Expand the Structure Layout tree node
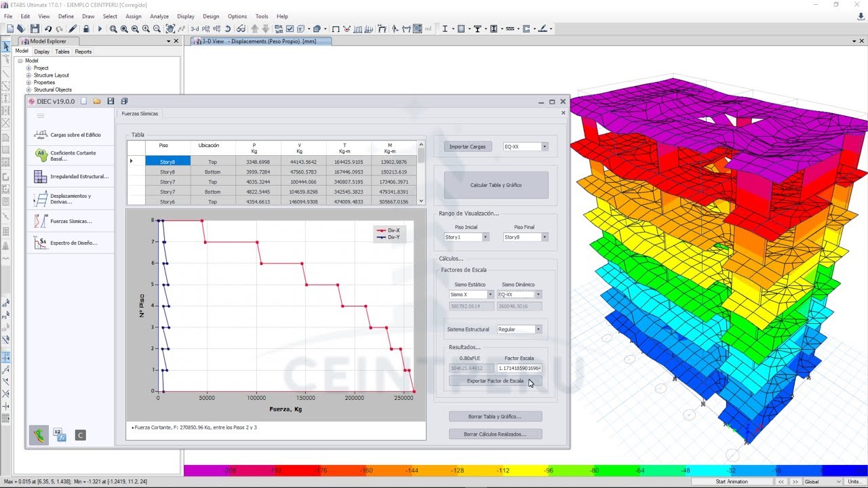868x488 pixels. click(29, 75)
